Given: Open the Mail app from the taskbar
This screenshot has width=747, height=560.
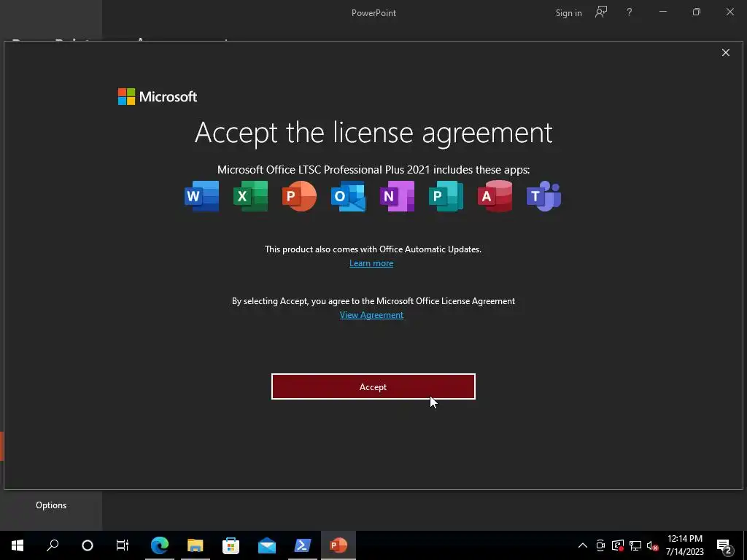Looking at the screenshot, I should tap(267, 545).
